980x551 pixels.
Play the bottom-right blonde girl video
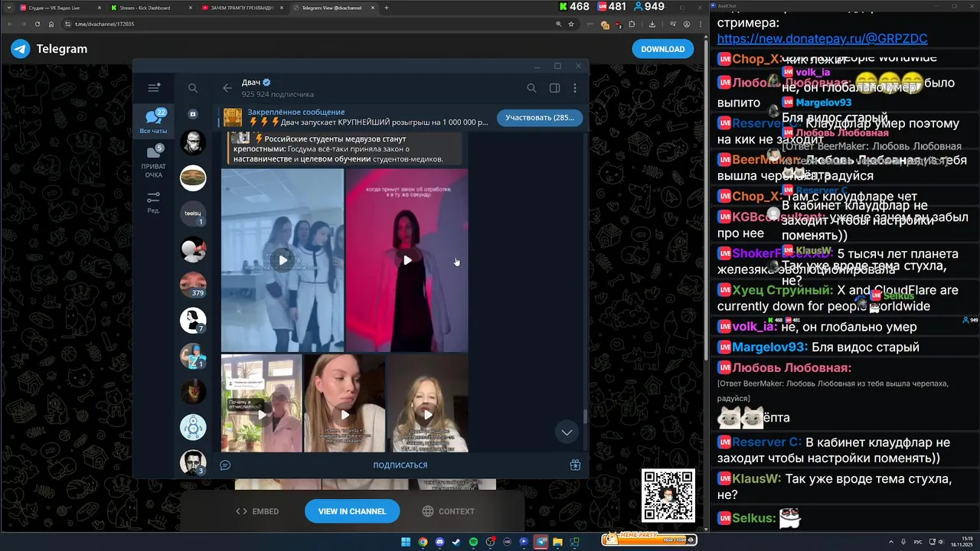pyautogui.click(x=428, y=415)
